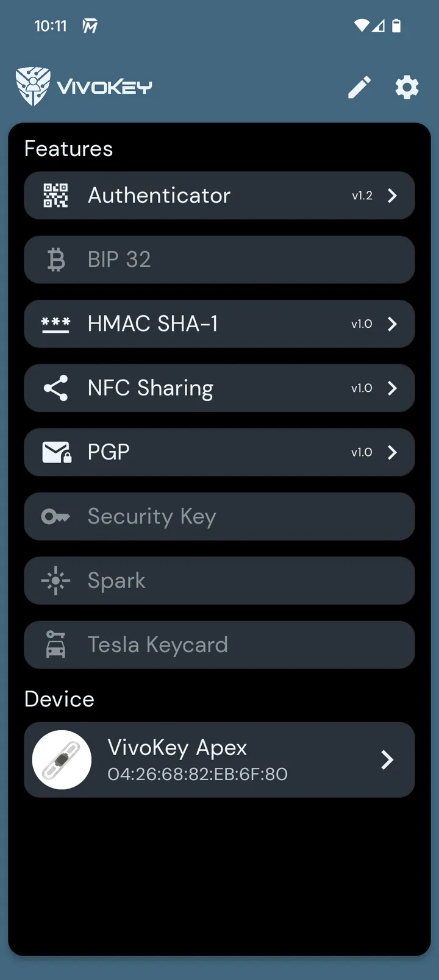Image resolution: width=439 pixels, height=980 pixels.
Task: Tap the pencil edit icon
Action: pos(359,87)
